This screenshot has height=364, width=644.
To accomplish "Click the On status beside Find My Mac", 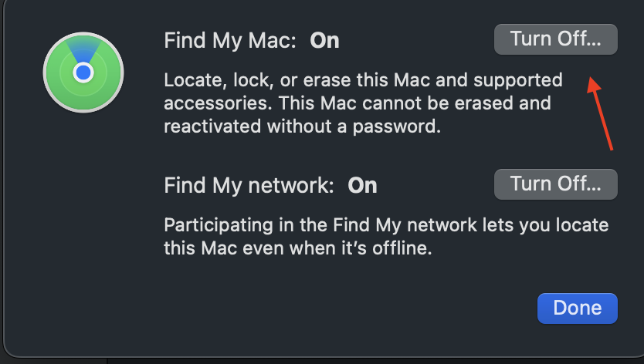I will 324,41.
